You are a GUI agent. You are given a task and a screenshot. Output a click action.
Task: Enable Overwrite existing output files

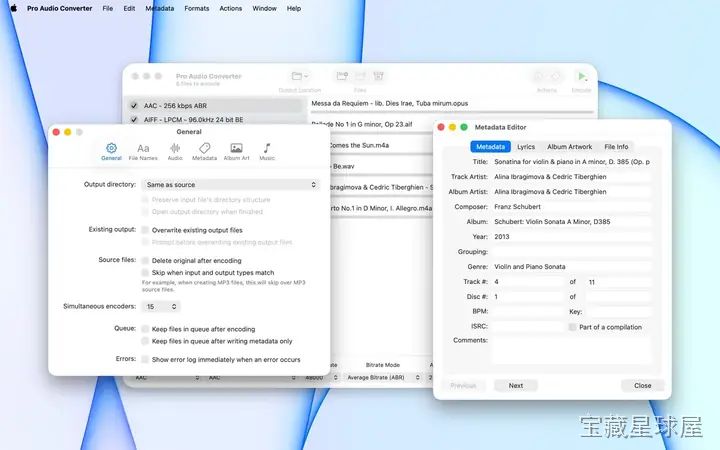pos(145,230)
